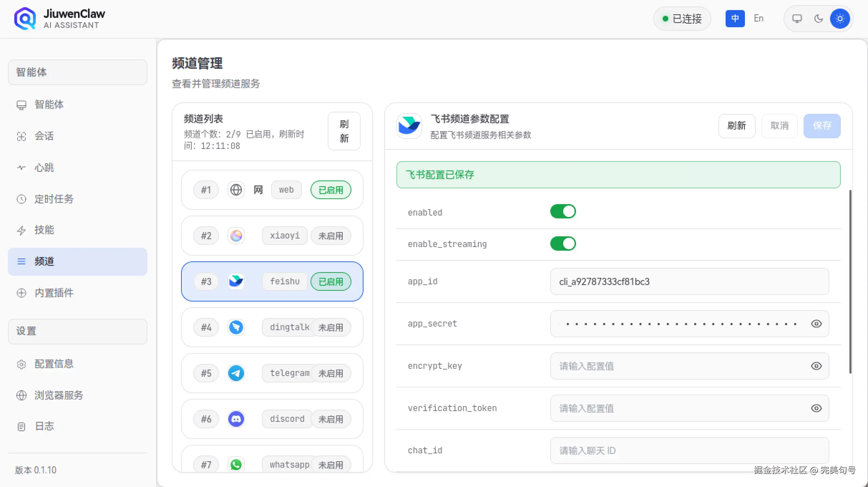
Task: Show verification_token with the eye icon
Action: (x=816, y=408)
